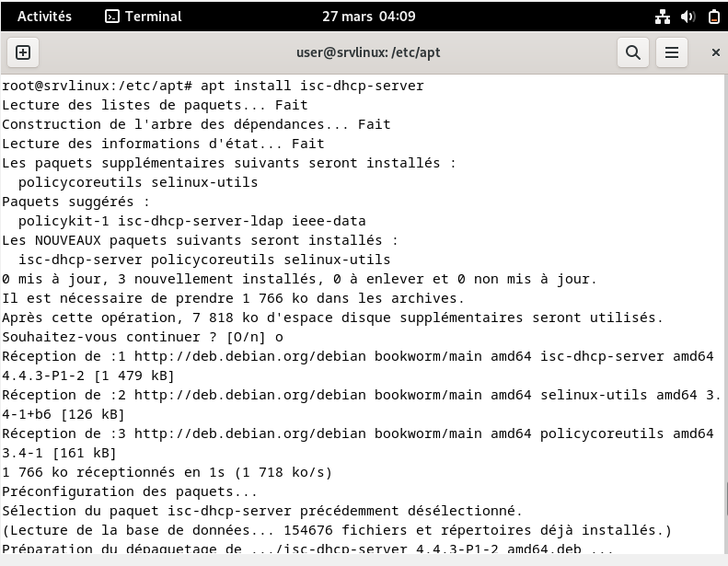Open the Activités overview
This screenshot has width=728, height=566.
point(44,17)
